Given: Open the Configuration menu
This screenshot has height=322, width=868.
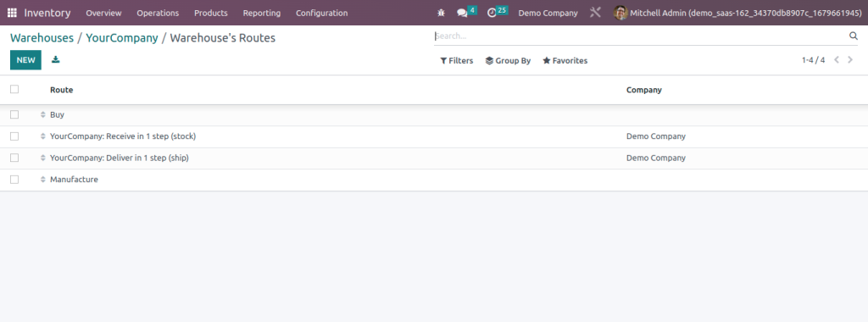Looking at the screenshot, I should (321, 13).
